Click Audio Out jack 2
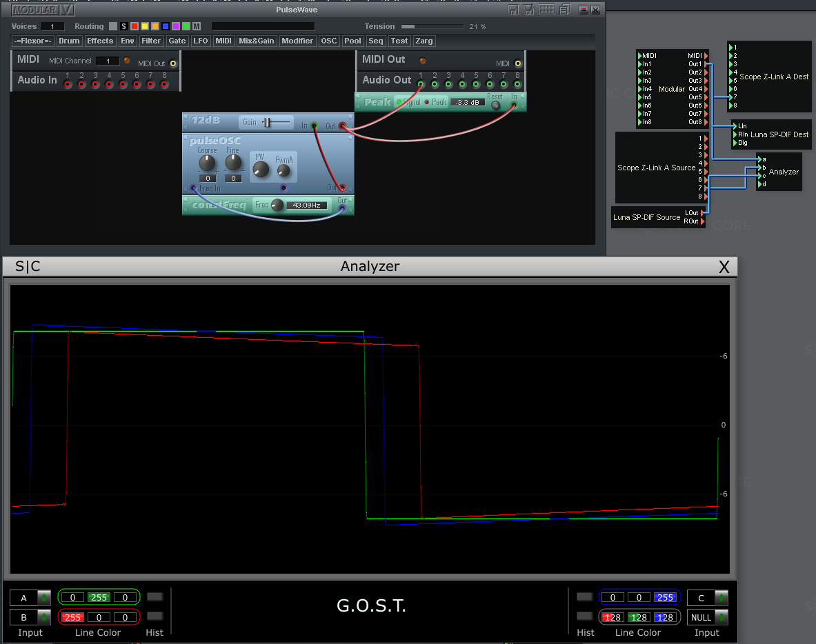 435,84
